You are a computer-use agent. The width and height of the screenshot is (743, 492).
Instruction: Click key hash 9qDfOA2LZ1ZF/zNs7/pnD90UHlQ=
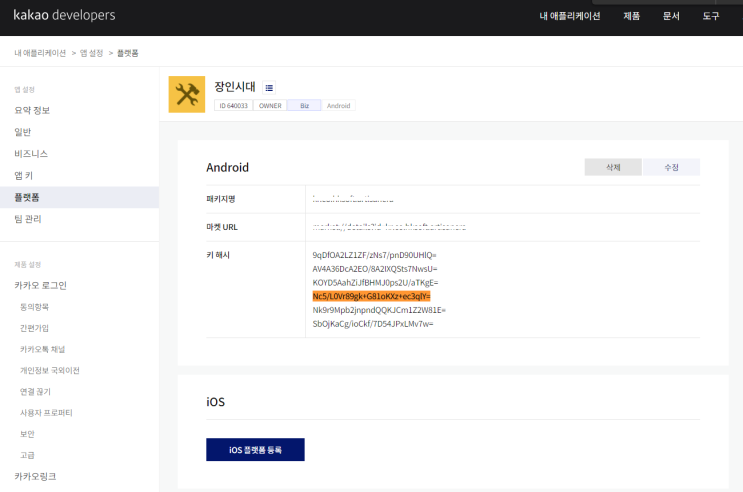pyautogui.click(x=374, y=255)
